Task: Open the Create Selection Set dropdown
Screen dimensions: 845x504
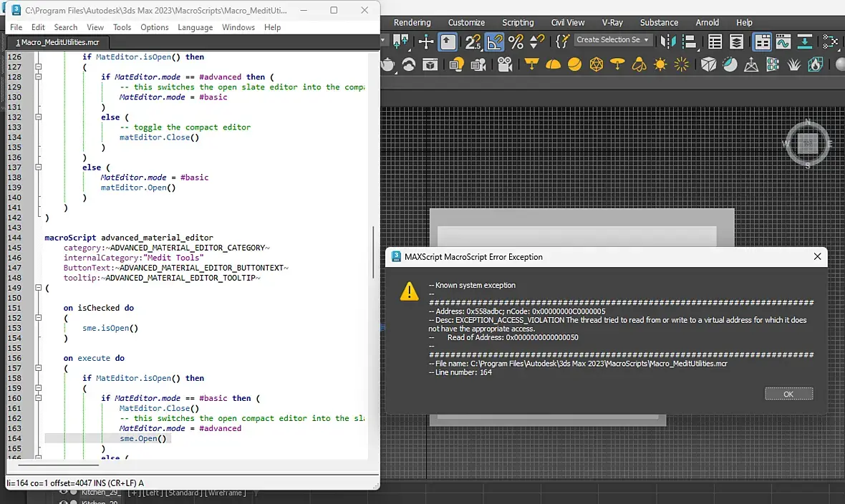Action: point(613,40)
